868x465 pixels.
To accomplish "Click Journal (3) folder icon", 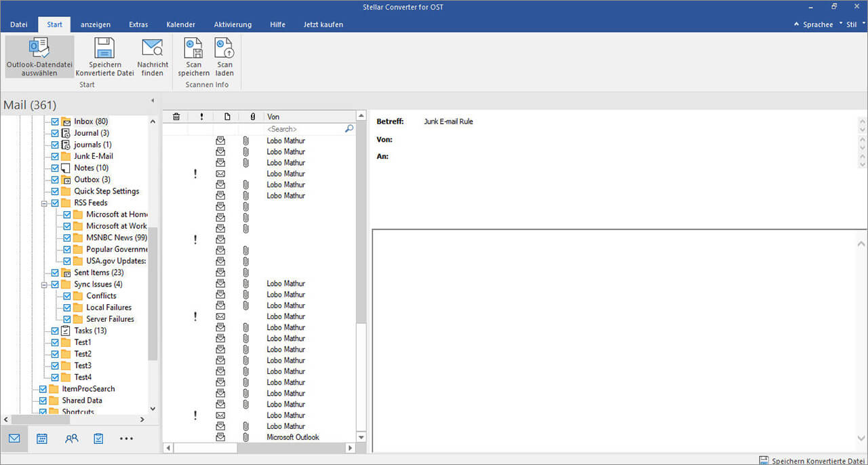I will pos(66,133).
